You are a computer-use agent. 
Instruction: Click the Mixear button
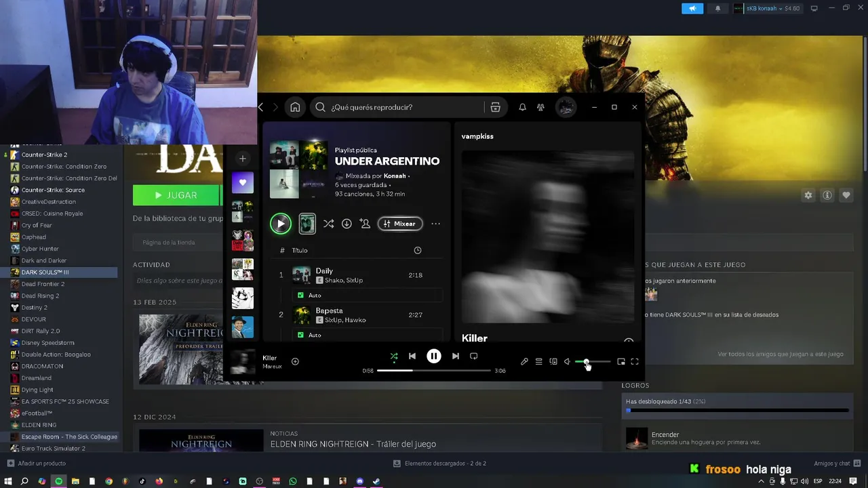click(400, 224)
